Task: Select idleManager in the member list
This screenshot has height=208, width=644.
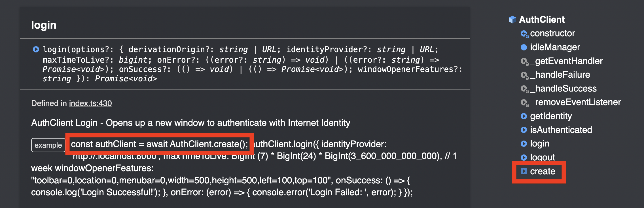Action: (x=555, y=47)
